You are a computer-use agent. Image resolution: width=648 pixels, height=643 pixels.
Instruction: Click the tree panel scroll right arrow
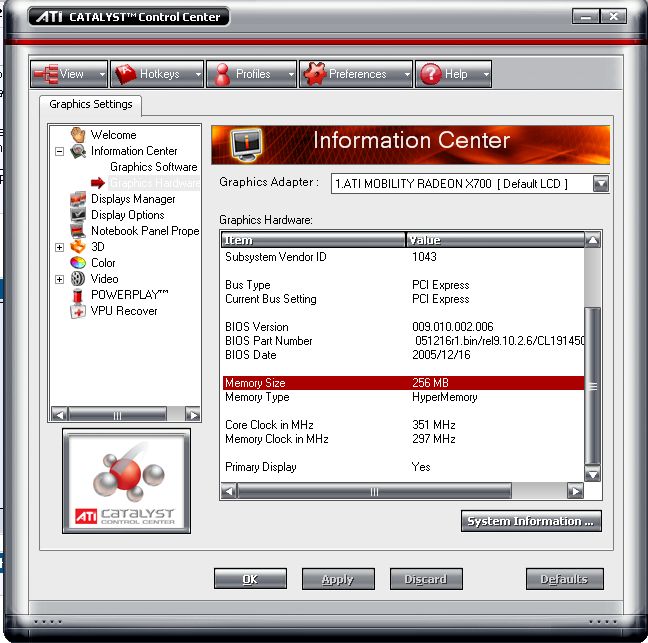tap(193, 414)
